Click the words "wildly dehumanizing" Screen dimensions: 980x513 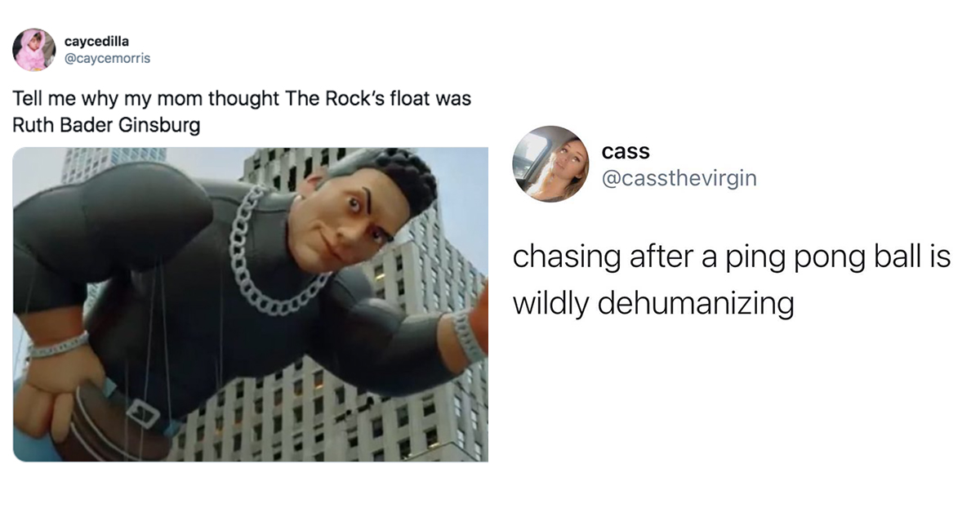[653, 303]
